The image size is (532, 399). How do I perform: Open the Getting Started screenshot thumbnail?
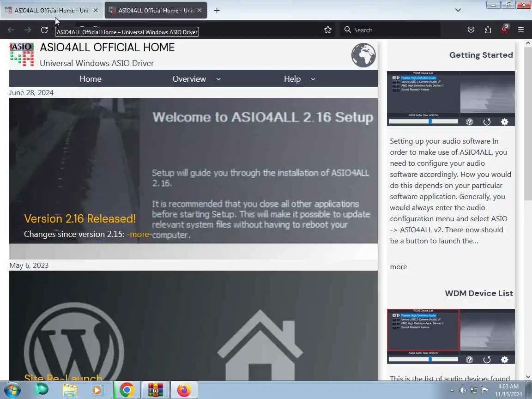tap(451, 98)
